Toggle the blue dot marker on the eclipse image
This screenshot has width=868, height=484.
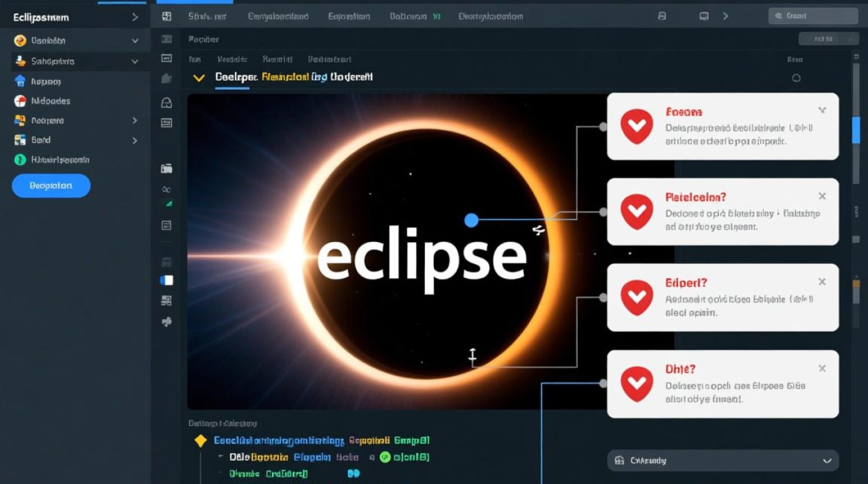[471, 220]
